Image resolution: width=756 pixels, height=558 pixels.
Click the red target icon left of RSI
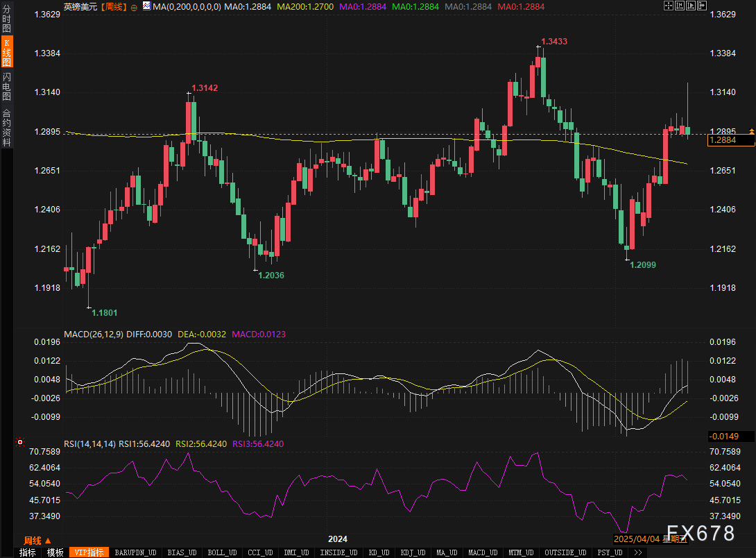[19, 442]
